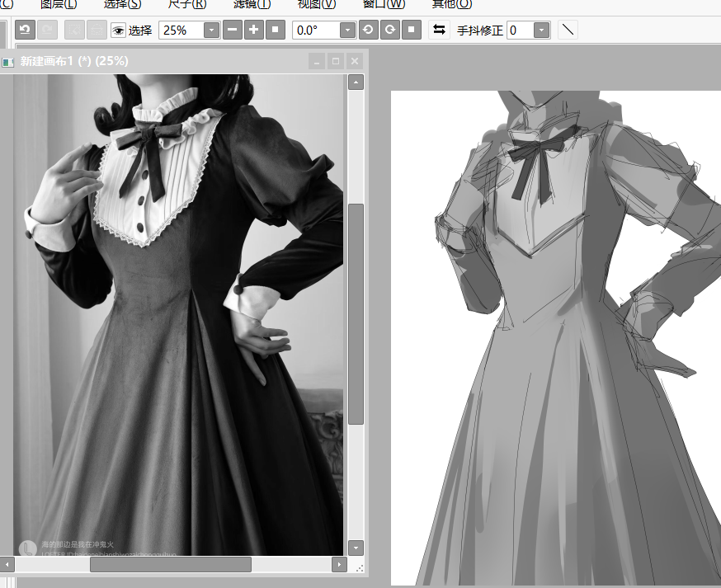Viewport: 721px width, 588px height.
Task: Open the 窗口(W) menu
Action: [384, 4]
